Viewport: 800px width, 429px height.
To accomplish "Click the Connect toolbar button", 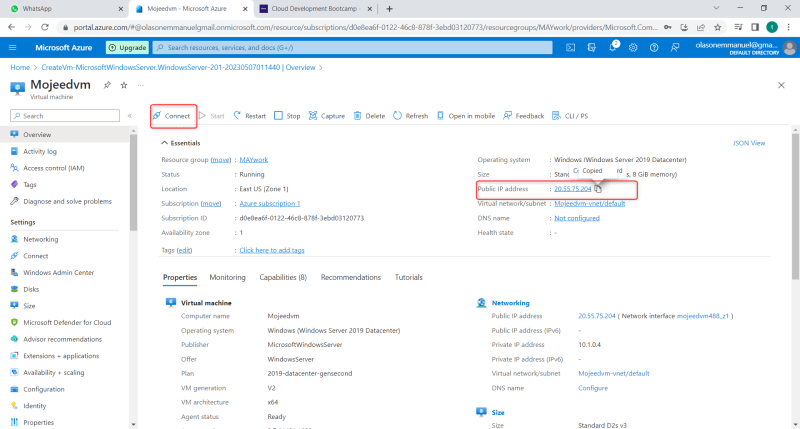I will 172,116.
